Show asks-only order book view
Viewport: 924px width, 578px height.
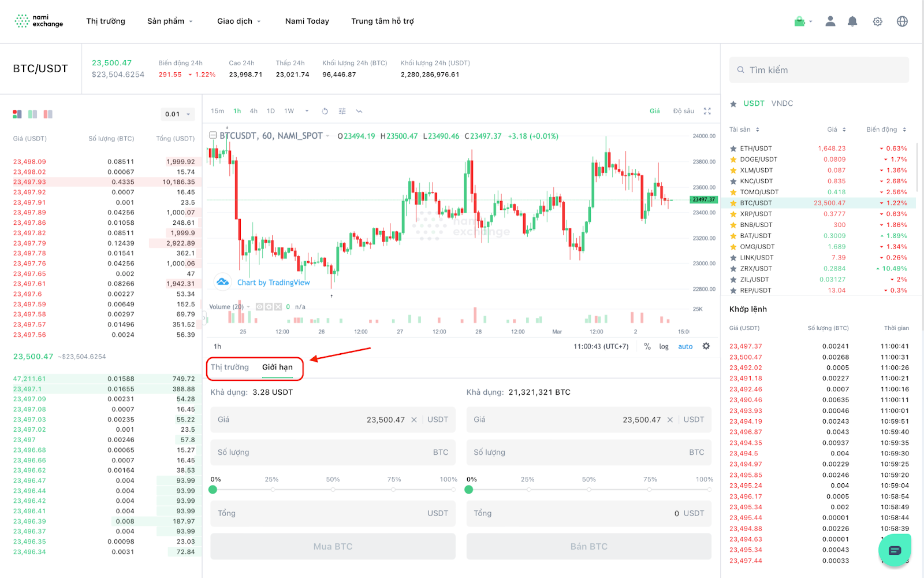click(x=48, y=114)
